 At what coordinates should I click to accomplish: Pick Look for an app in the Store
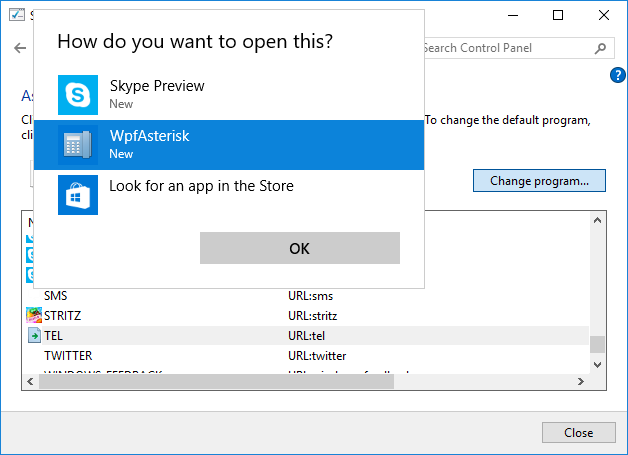pyautogui.click(x=229, y=195)
